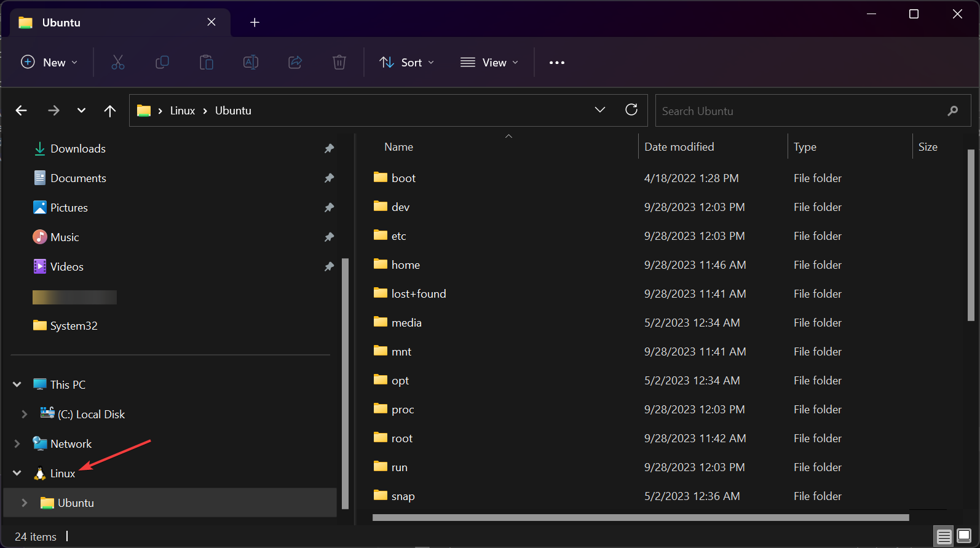The height and width of the screenshot is (548, 980).
Task: Open a new tab with plus button
Action: click(255, 23)
